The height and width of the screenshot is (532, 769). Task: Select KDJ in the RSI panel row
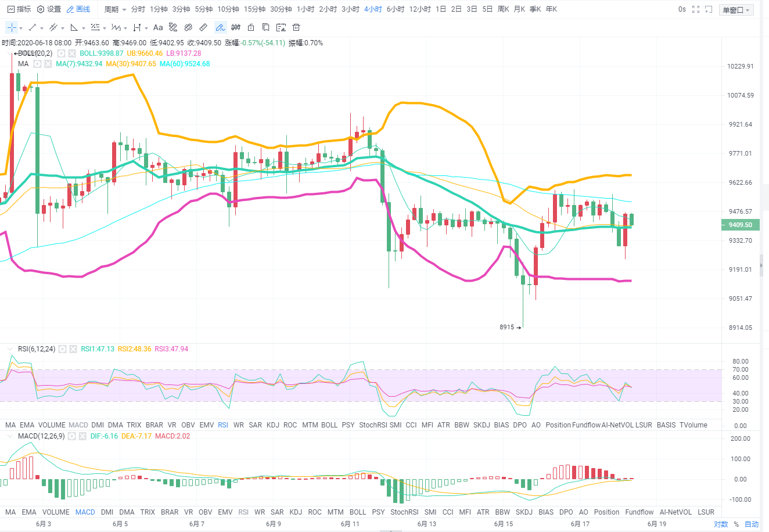(x=272, y=425)
